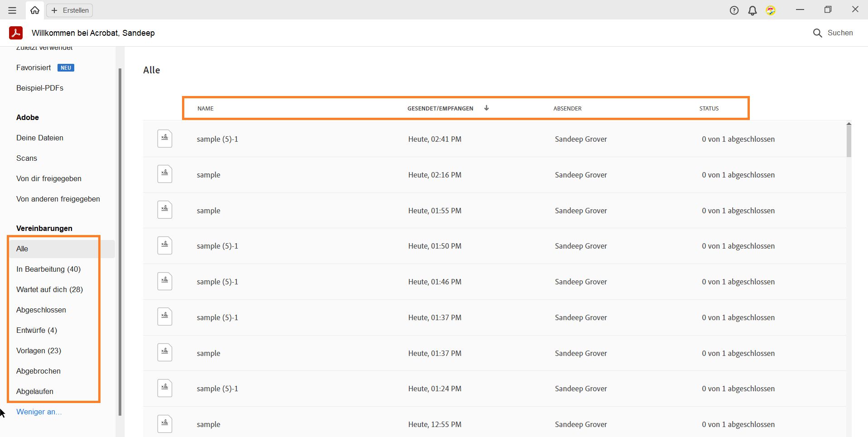Sort by the STATUS column header
Viewport: 868px width, 437px height.
(x=709, y=108)
